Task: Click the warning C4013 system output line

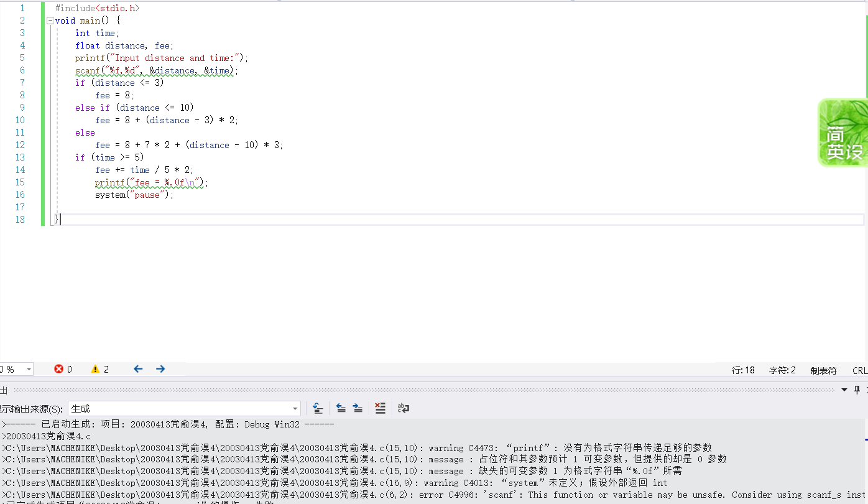Action: click(335, 483)
